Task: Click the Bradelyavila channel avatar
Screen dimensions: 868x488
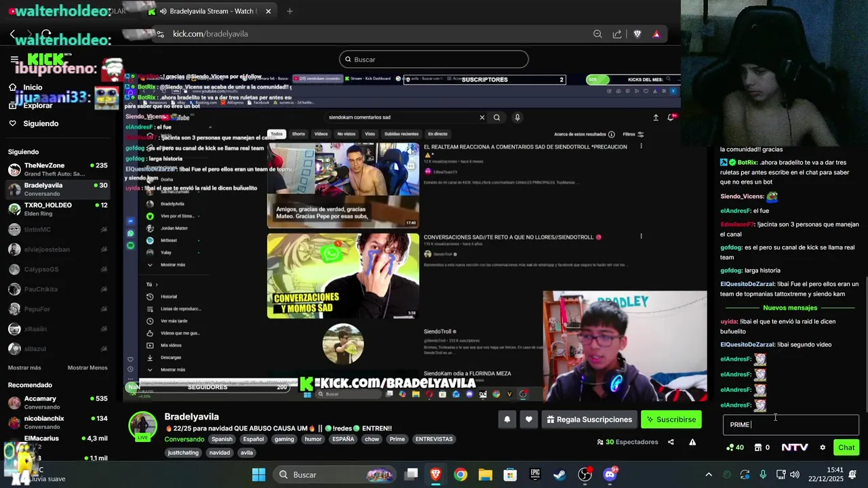Action: [x=143, y=426]
